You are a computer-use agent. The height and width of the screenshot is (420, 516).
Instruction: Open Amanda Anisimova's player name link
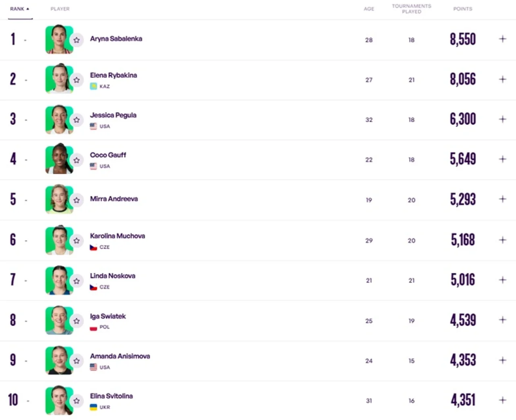[120, 356]
